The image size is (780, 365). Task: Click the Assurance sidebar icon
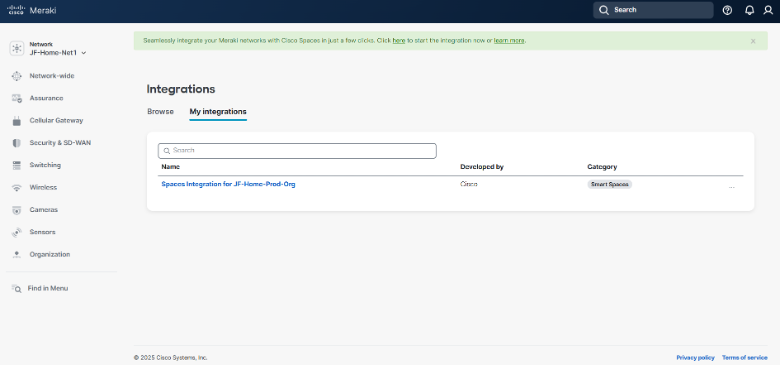[x=17, y=98]
